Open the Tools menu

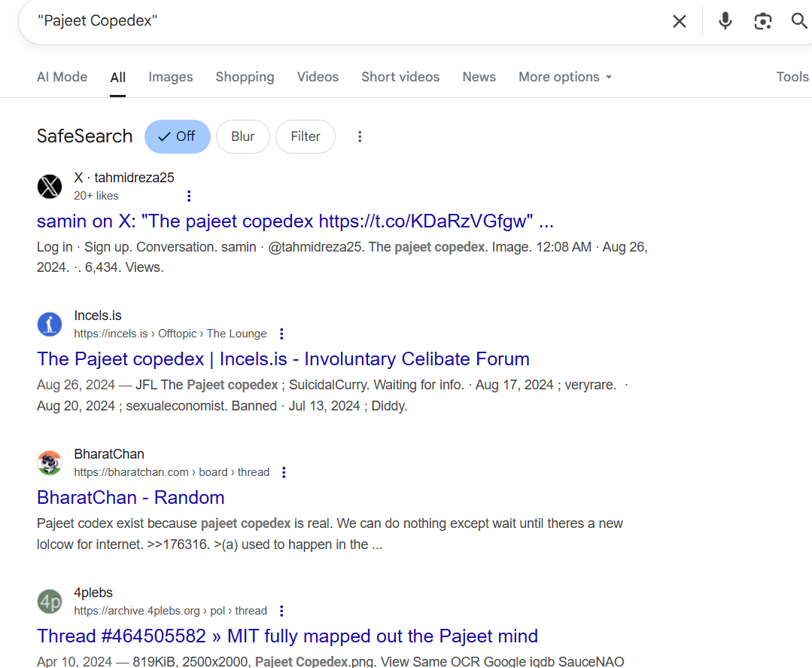792,77
